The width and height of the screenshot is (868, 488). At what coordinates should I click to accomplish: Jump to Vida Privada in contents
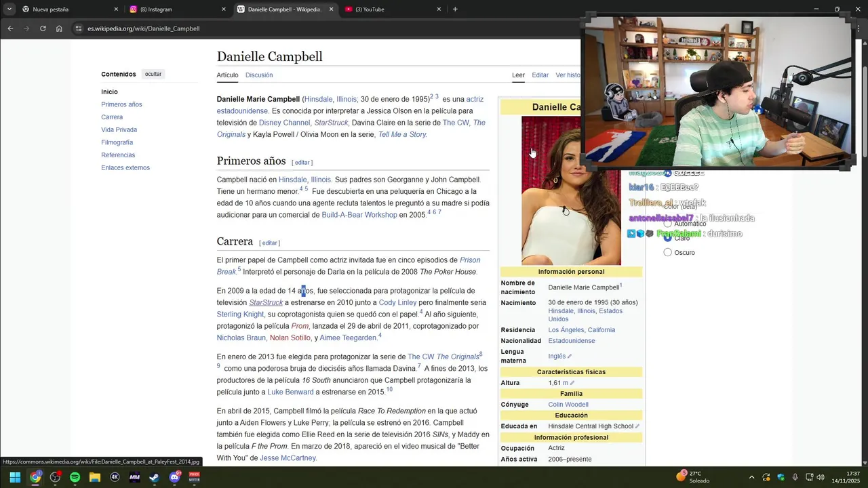[x=119, y=130]
